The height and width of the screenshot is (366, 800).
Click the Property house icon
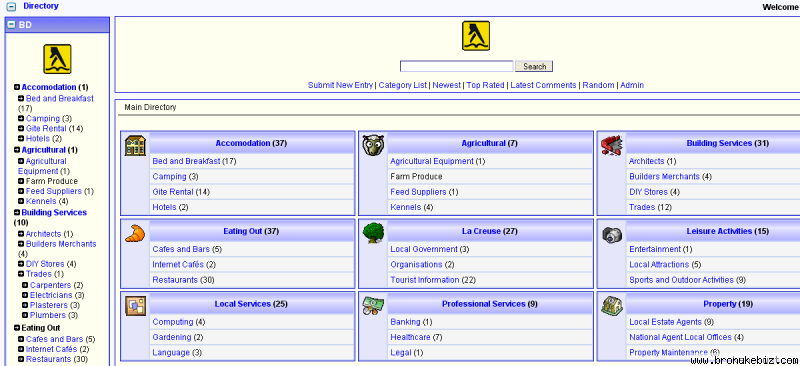611,306
